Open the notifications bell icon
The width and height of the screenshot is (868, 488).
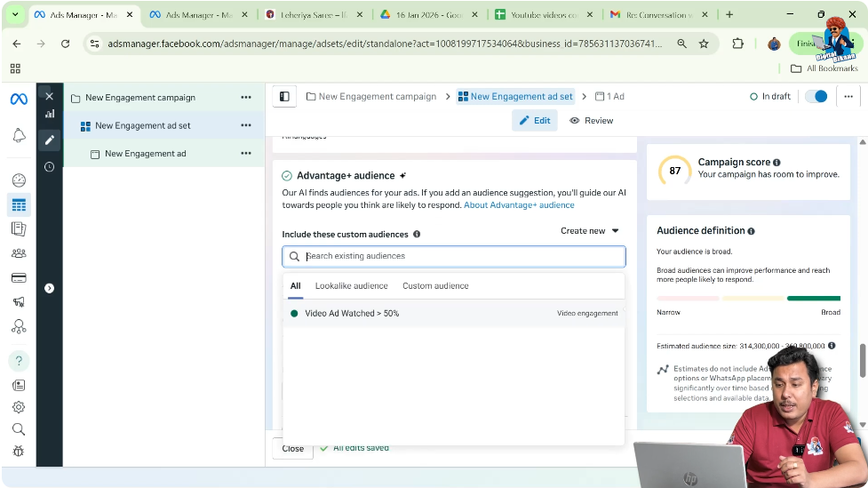(x=19, y=135)
